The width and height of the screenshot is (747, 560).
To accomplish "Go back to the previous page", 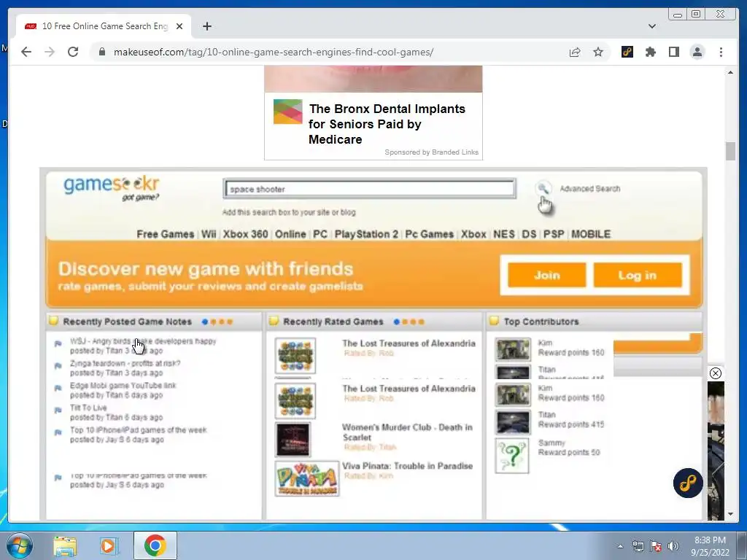I will coord(26,52).
